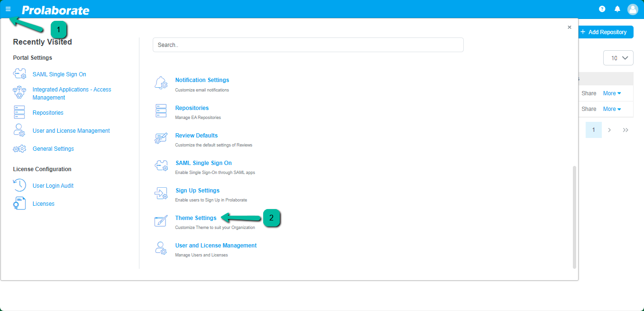This screenshot has width=644, height=311.
Task: Open Theme Settings
Action: tap(196, 218)
